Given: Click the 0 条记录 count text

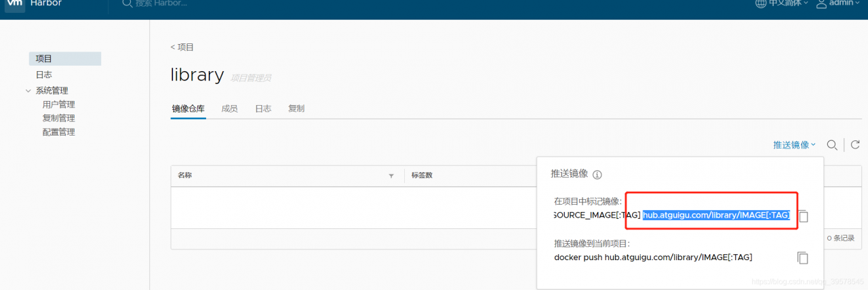Looking at the screenshot, I should point(841,238).
